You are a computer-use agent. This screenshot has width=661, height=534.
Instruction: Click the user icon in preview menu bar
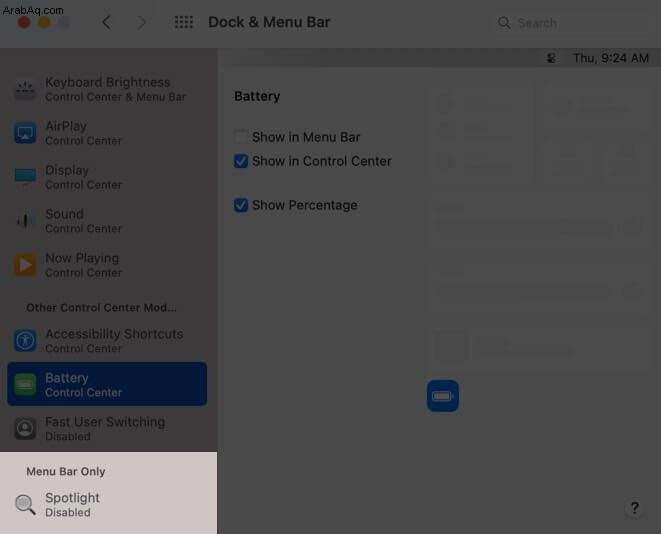pos(551,58)
